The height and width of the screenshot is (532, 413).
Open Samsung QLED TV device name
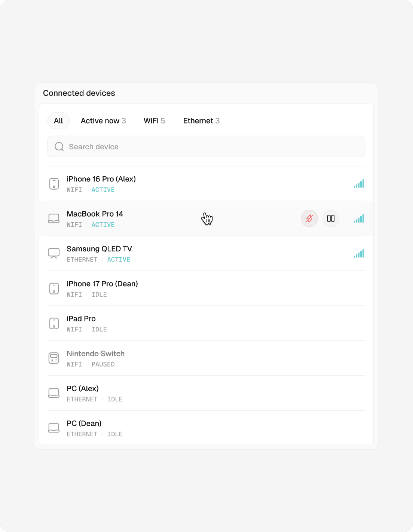[x=100, y=249]
